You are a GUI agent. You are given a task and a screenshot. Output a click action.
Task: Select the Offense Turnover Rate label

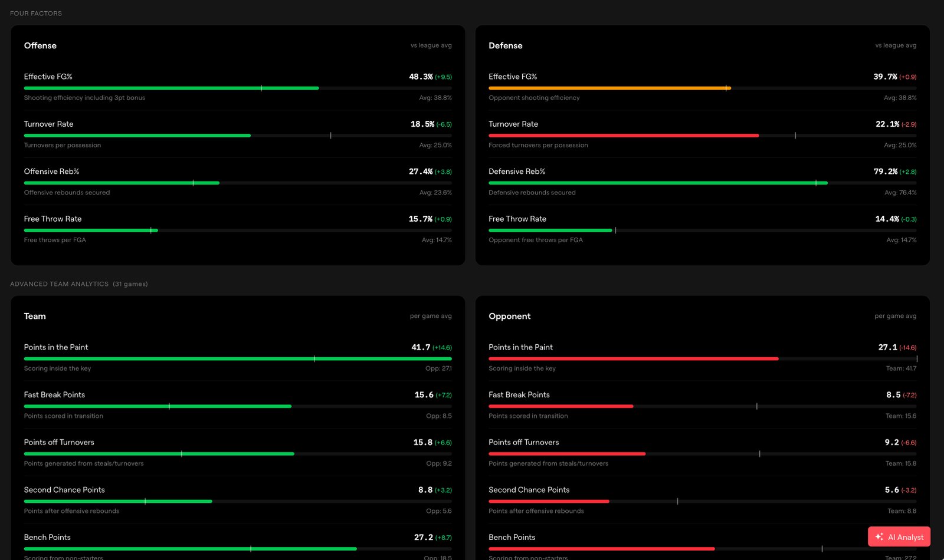tap(48, 124)
